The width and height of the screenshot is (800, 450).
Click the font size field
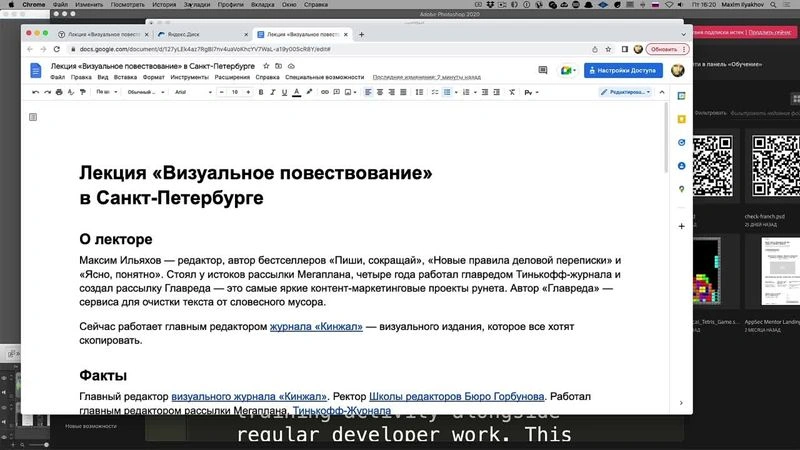tap(235, 92)
